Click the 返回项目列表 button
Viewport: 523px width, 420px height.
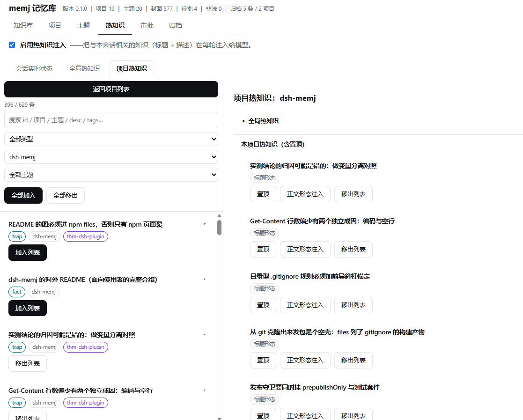point(111,89)
